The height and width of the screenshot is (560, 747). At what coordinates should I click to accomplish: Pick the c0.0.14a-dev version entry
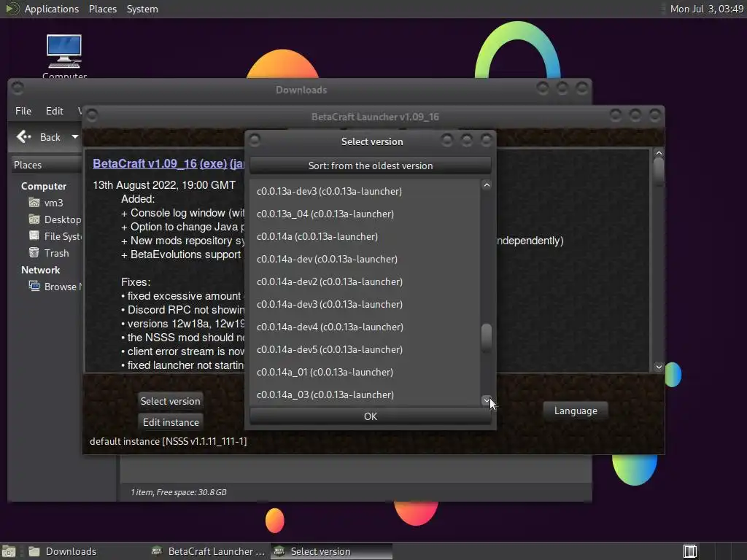(x=365, y=259)
